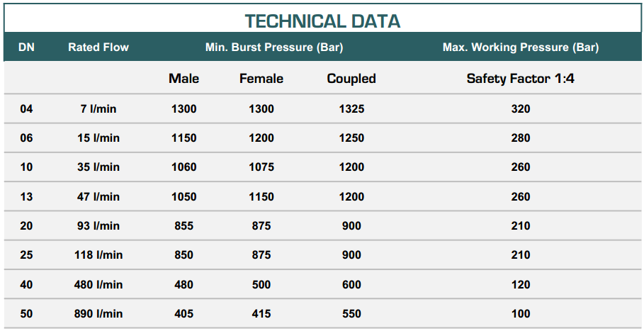Select the 600 coupled burst pressure value
The image size is (644, 336).
(x=351, y=284)
